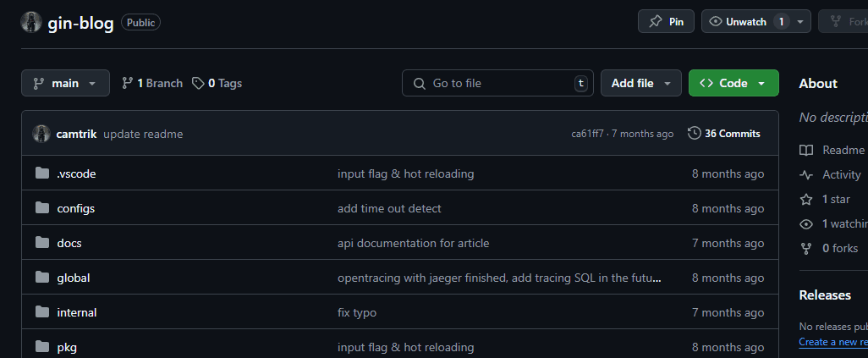Open the internal folder
The image size is (868, 358).
[x=77, y=312]
